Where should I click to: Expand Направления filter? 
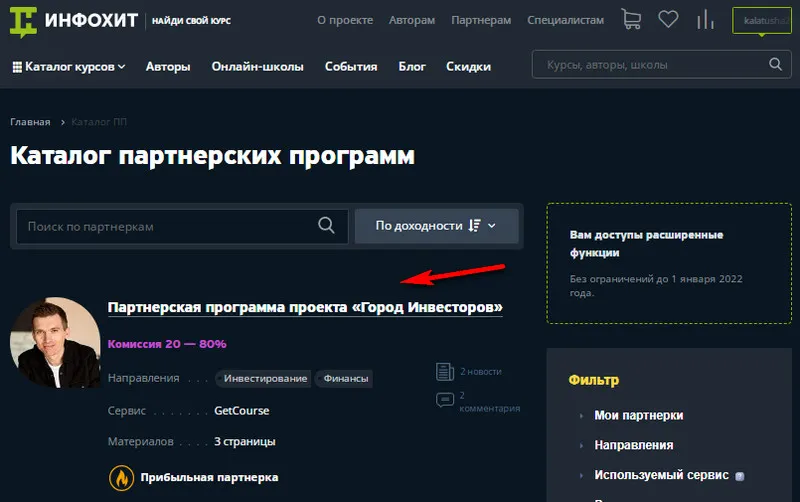(633, 445)
